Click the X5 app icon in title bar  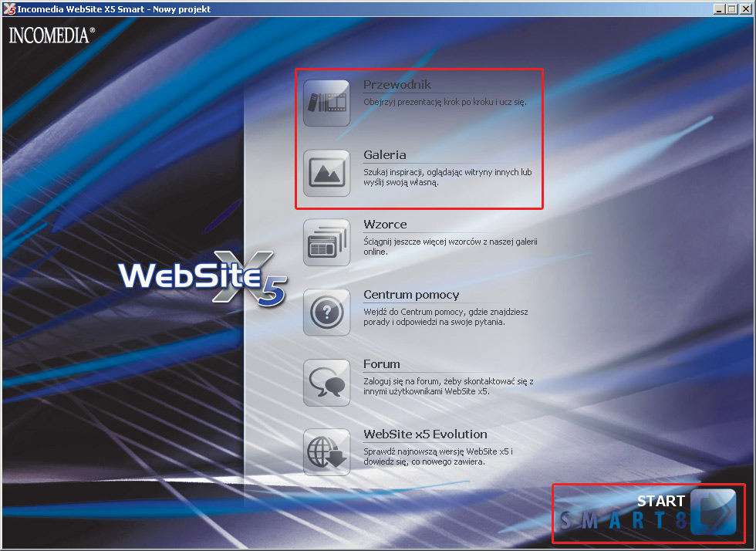[x=10, y=9]
